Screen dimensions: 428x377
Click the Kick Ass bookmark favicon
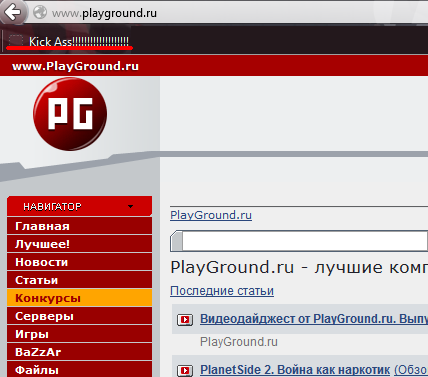(x=16, y=41)
